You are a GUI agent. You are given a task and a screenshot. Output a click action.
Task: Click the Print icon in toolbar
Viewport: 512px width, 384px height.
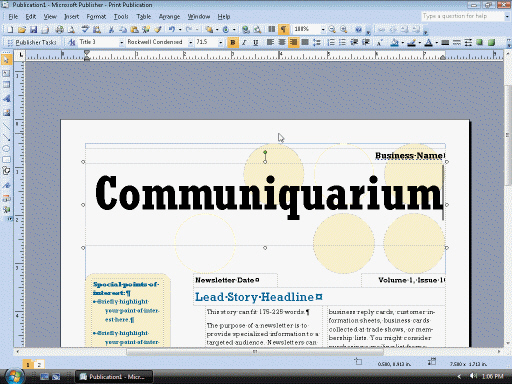pos(60,30)
